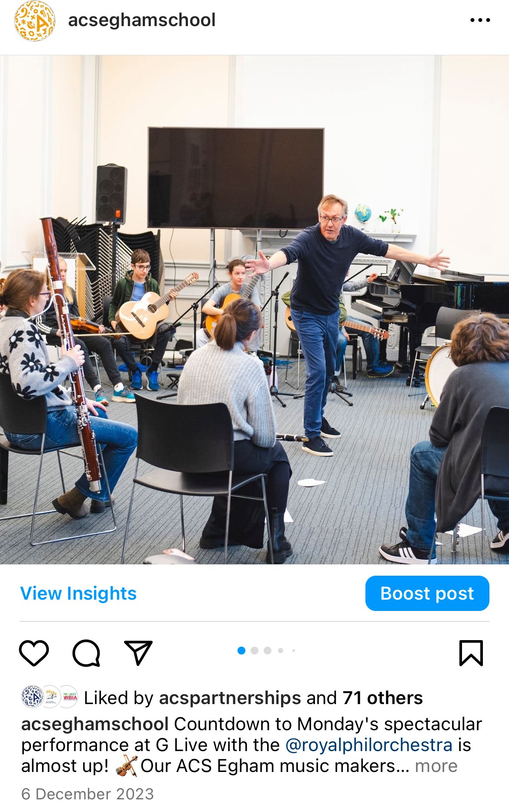Click the Boost post button

coord(427,593)
